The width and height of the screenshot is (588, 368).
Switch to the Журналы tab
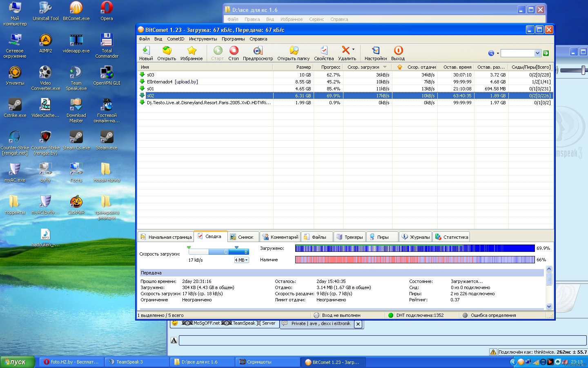point(415,237)
